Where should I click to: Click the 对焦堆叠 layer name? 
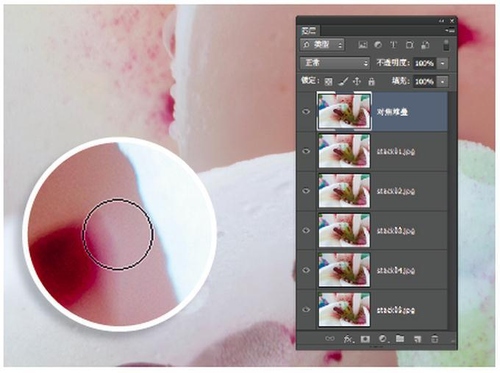click(x=392, y=112)
